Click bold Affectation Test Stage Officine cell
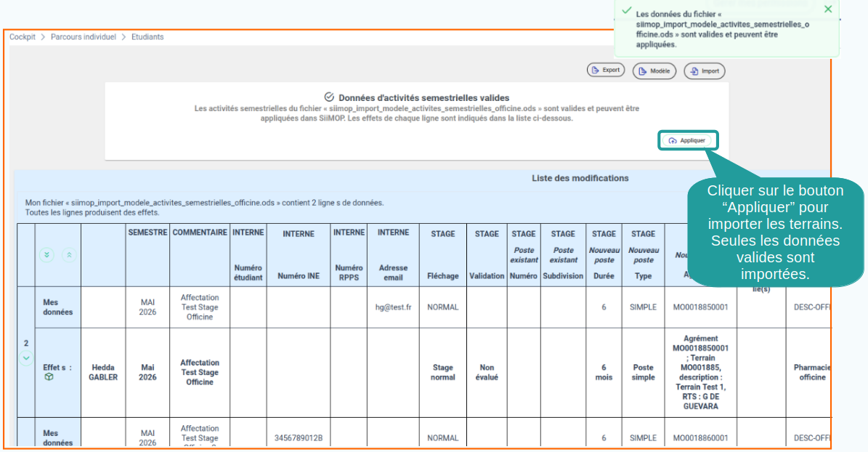Viewport: 868px width, 452px height. coord(200,372)
